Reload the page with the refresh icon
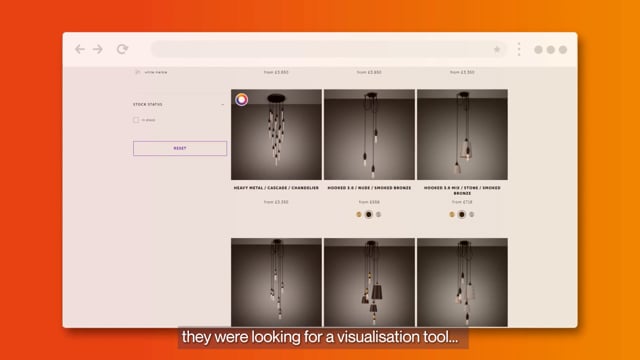The height and width of the screenshot is (360, 640). pyautogui.click(x=122, y=49)
